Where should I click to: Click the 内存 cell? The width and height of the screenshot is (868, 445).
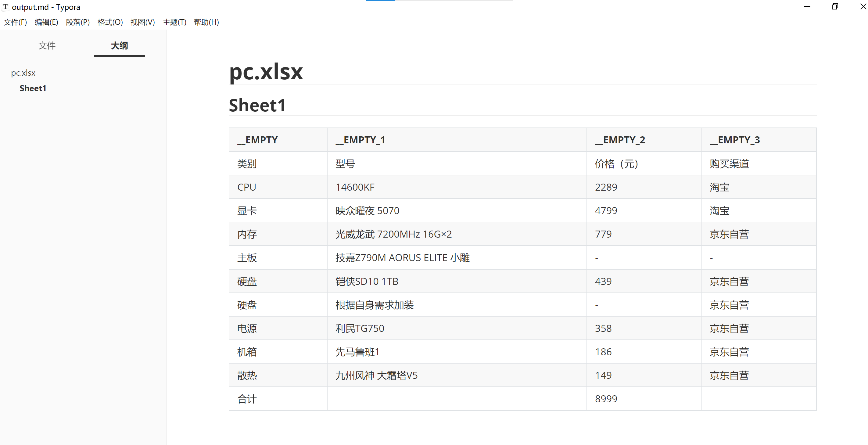click(278, 234)
